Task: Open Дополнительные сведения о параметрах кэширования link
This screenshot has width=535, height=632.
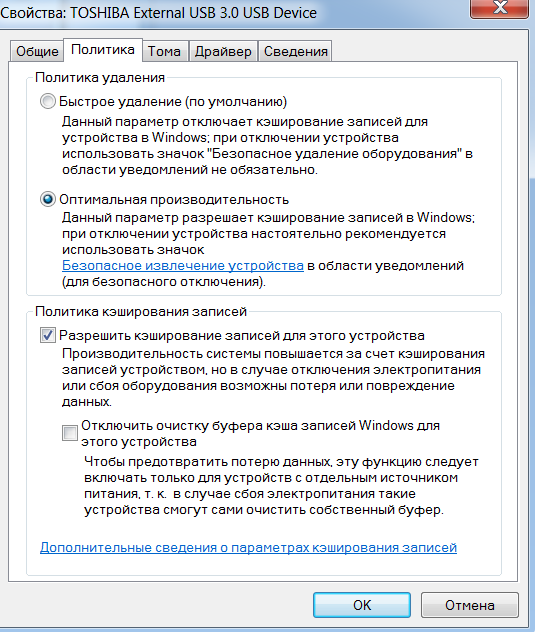Action: [248, 547]
